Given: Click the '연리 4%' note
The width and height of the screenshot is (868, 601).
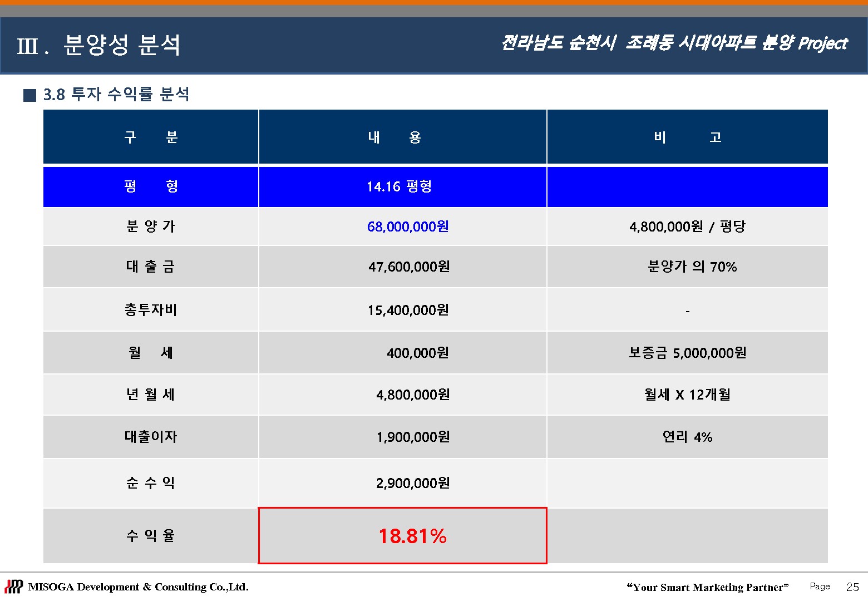Looking at the screenshot, I should (x=688, y=437).
